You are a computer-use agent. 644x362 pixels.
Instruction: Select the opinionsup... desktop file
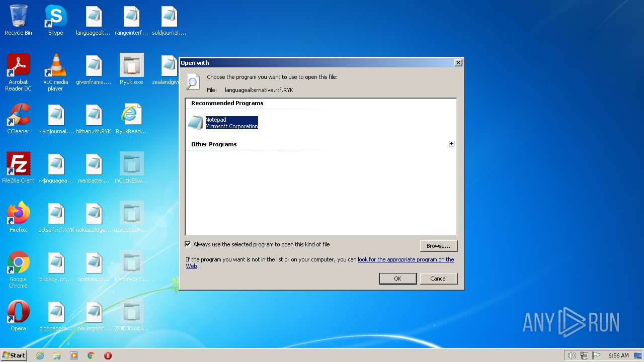coord(94,266)
